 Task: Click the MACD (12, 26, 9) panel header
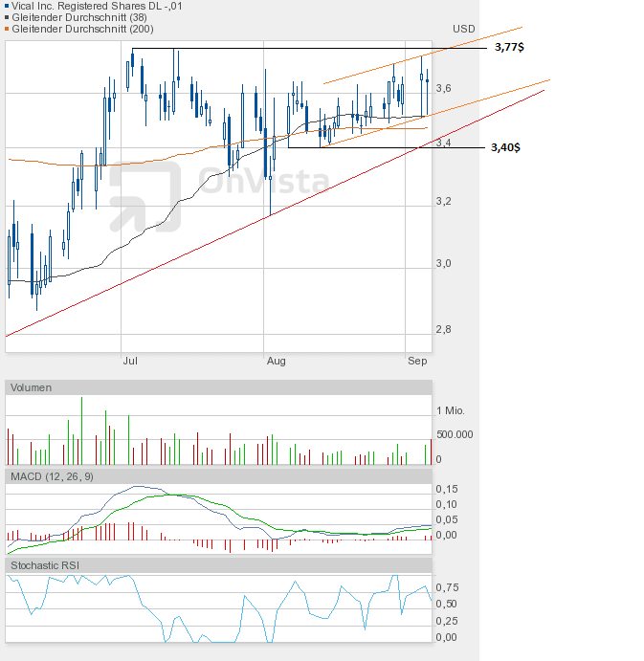[53, 476]
